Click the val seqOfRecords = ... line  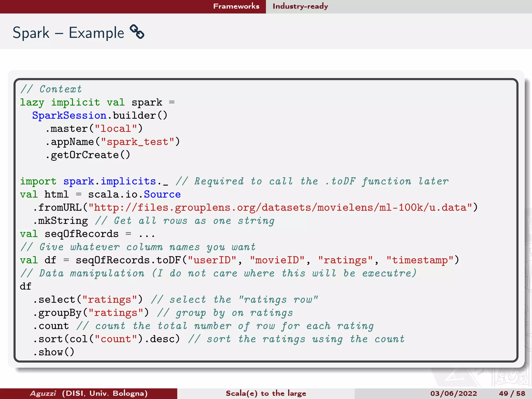(88, 234)
